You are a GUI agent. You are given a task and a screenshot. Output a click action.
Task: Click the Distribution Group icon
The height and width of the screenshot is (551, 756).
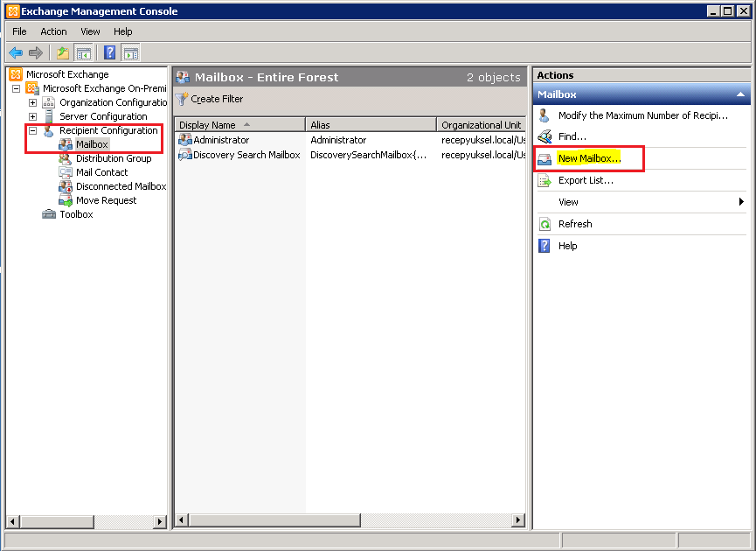65,158
